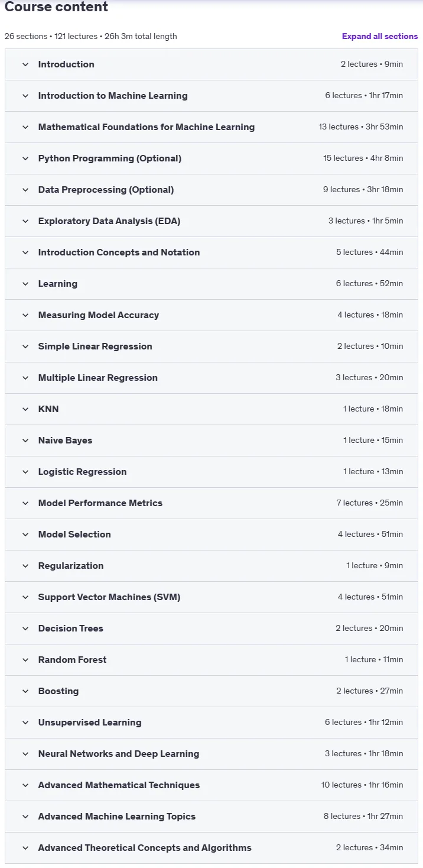Open the Unsupervised Learning section

tap(211, 723)
